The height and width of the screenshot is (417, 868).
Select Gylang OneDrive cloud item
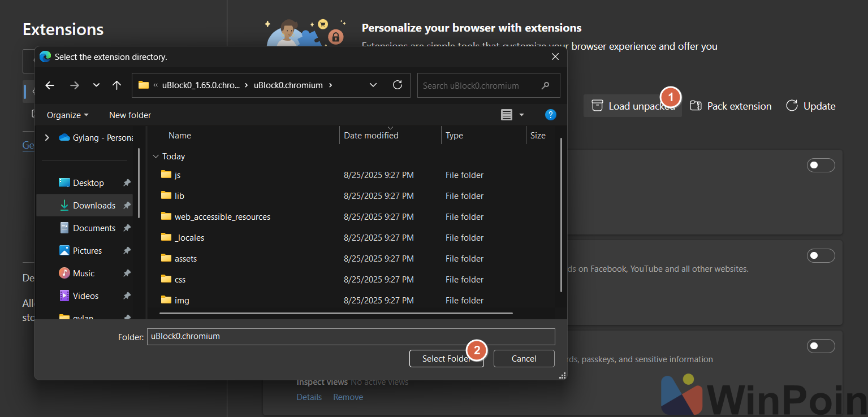tap(96, 137)
